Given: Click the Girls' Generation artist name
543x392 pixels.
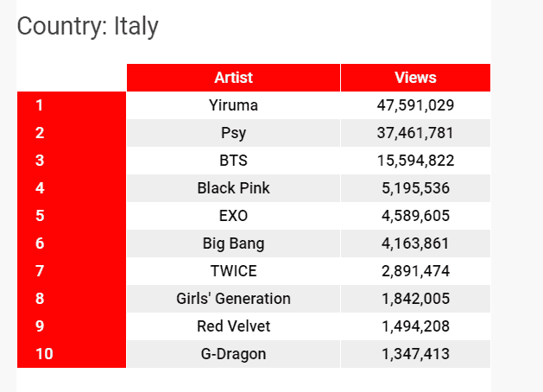Looking at the screenshot, I should tap(233, 299).
